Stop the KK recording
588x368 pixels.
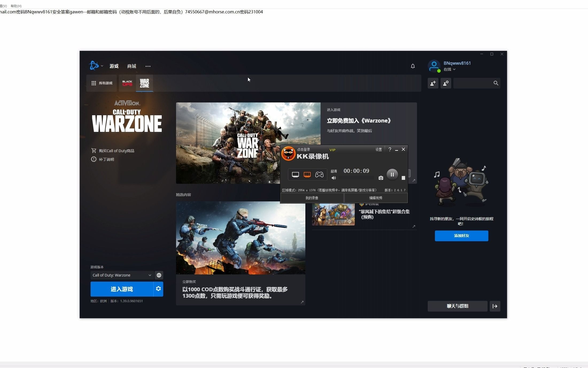click(x=403, y=178)
